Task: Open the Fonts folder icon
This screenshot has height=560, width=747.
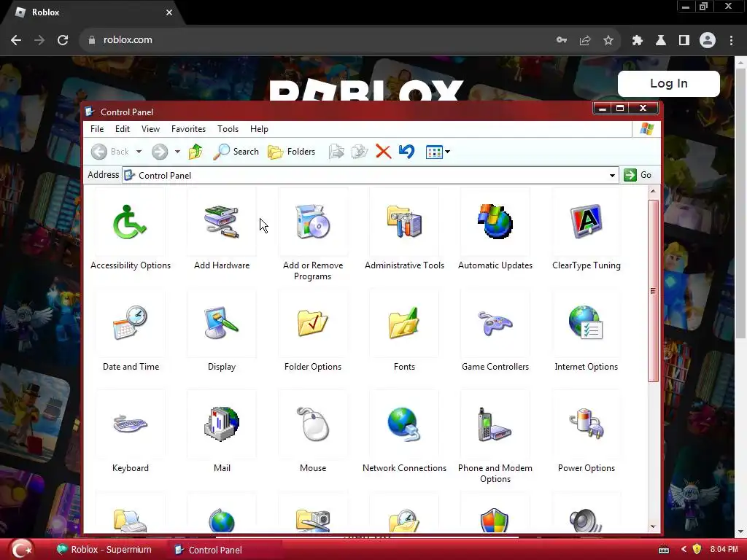Action: pos(404,323)
